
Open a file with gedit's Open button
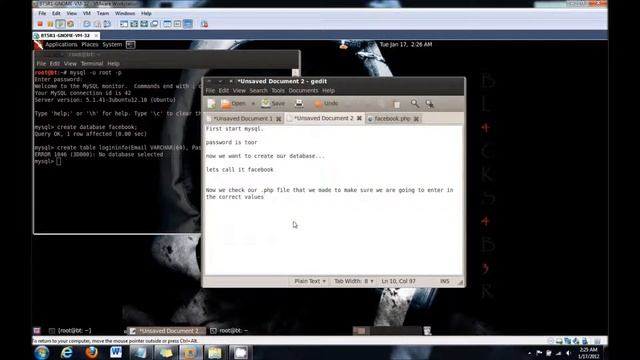coord(234,104)
